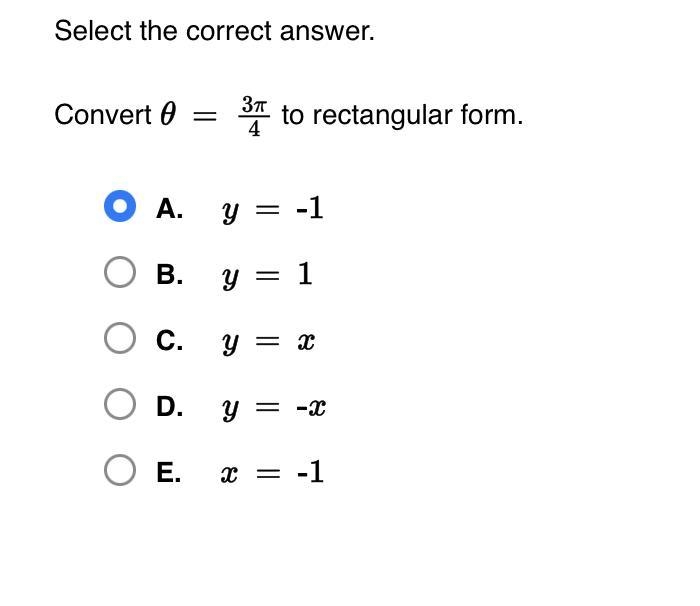Click the bold letter label E.
The height and width of the screenshot is (606, 700).
click(x=169, y=472)
